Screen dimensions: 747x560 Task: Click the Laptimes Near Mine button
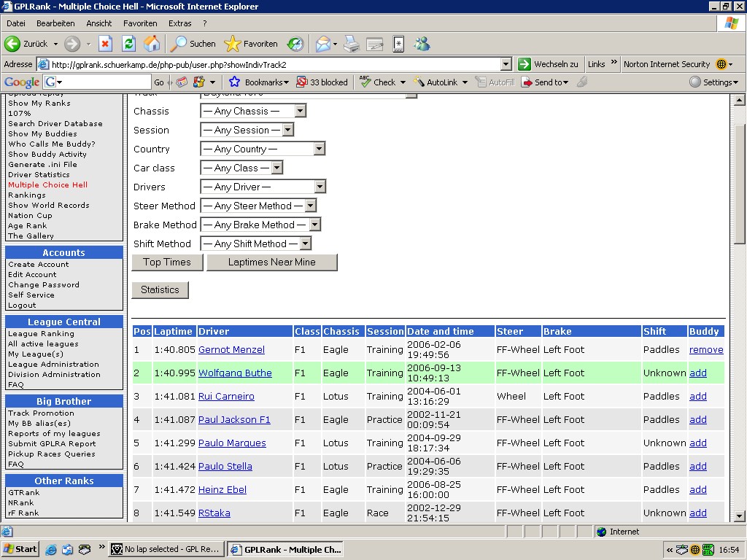[271, 262]
